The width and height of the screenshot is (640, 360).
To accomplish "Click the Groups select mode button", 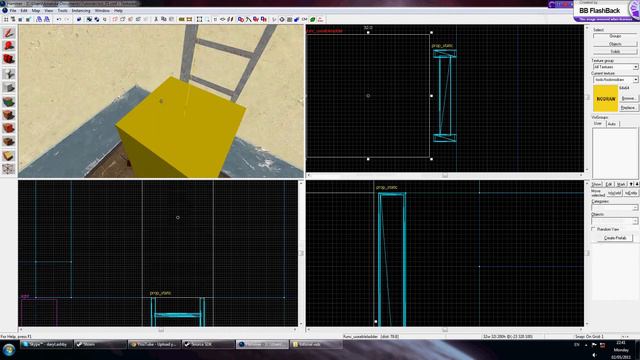I will (x=615, y=36).
